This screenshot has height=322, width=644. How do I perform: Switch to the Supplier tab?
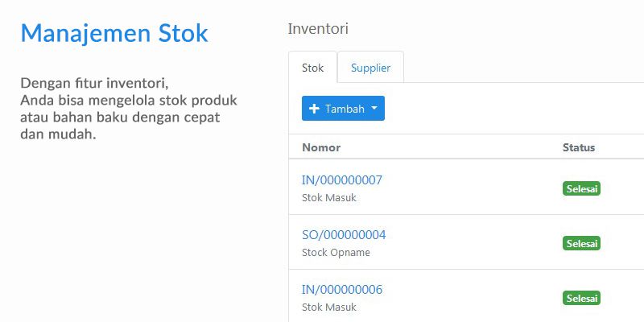pos(370,68)
